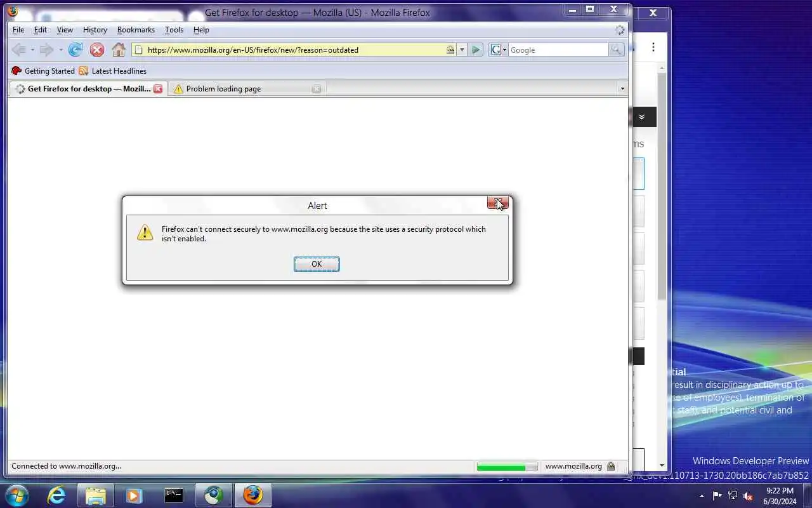Show hidden tray icons arrow
Viewport: 812px width, 508px height.
click(x=702, y=496)
